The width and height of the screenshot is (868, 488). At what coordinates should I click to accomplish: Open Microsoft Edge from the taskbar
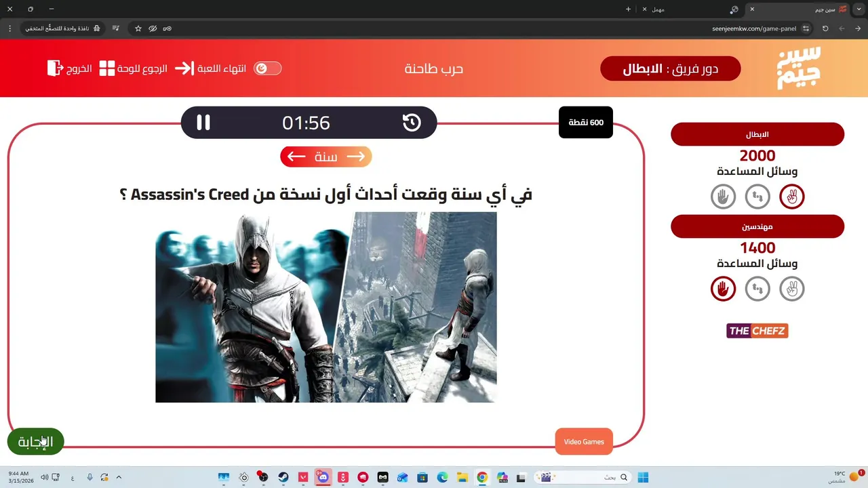442,477
